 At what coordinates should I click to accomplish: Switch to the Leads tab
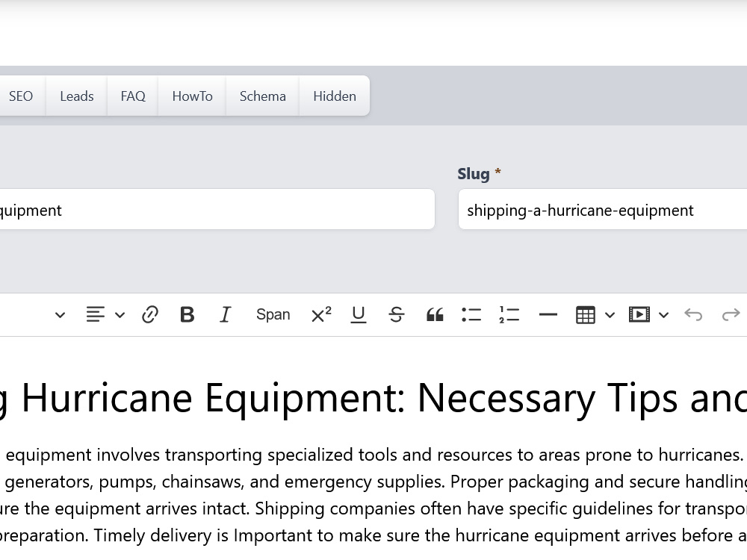[77, 96]
